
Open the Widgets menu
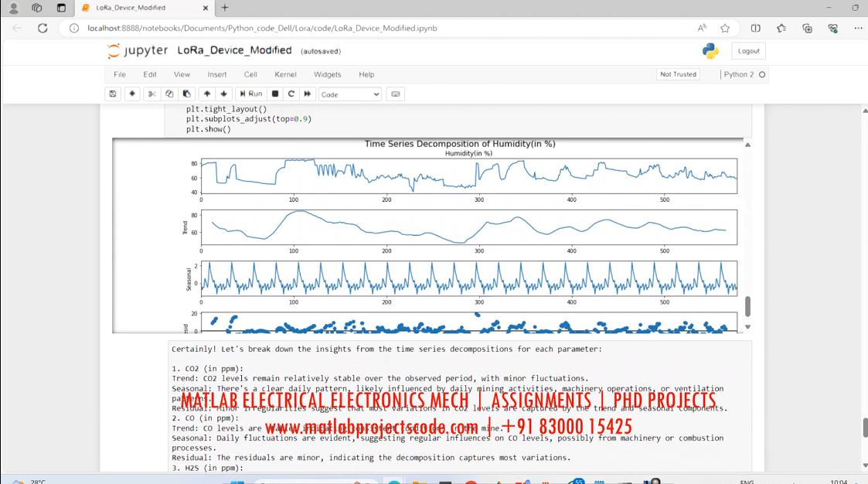[327, 74]
